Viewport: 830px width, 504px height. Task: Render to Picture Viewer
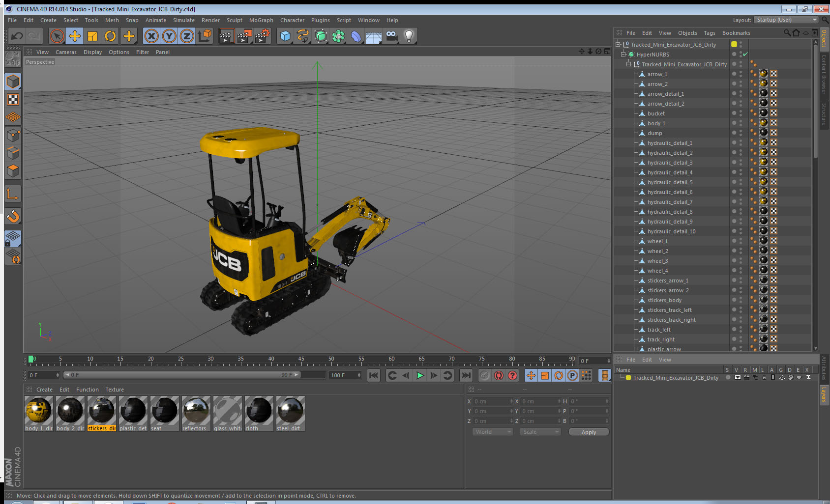[x=244, y=36]
